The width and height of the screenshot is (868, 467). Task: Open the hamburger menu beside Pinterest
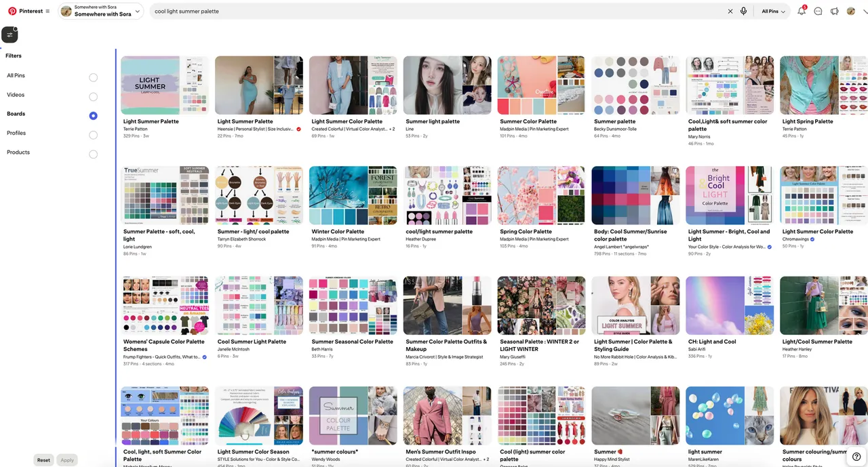coord(47,12)
